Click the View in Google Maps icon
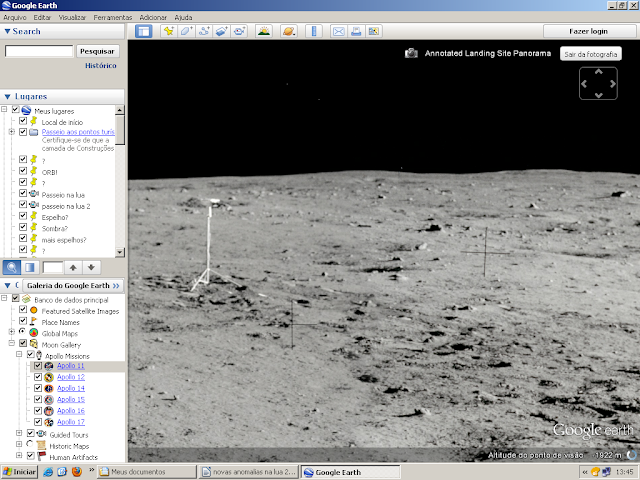 pos(374,31)
